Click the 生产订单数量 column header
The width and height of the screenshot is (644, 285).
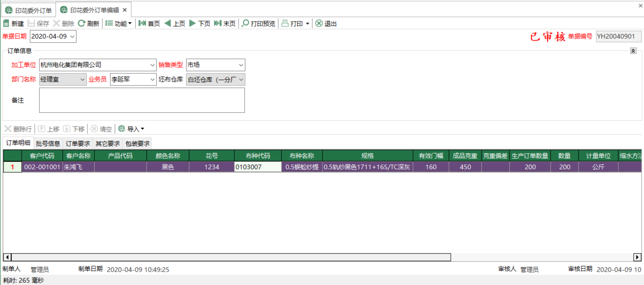(x=530, y=156)
